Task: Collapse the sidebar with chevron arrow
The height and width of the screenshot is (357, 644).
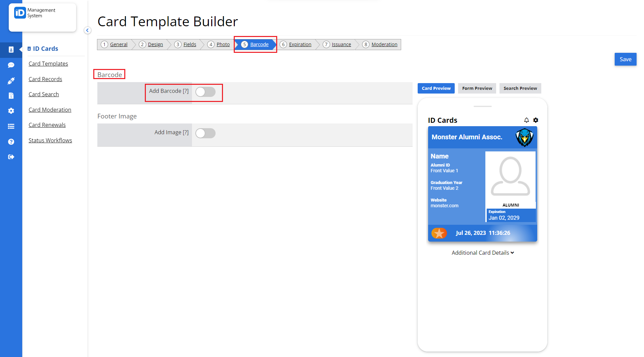Action: 87,30
